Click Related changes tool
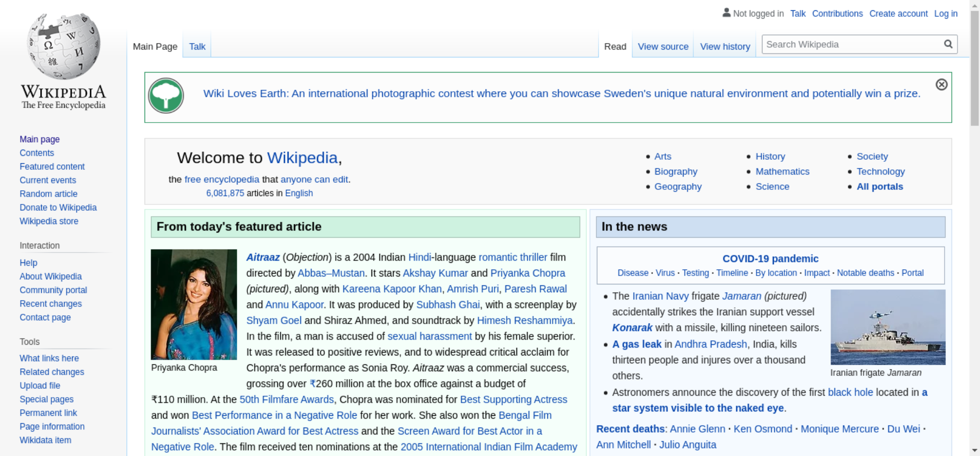Image resolution: width=980 pixels, height=456 pixels. [x=51, y=372]
